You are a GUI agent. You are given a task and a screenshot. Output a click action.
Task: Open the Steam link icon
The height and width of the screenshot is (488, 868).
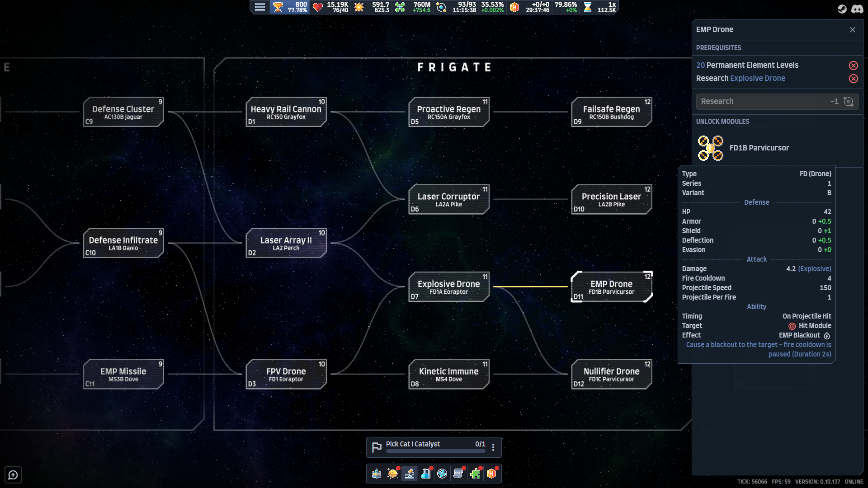(x=842, y=9)
